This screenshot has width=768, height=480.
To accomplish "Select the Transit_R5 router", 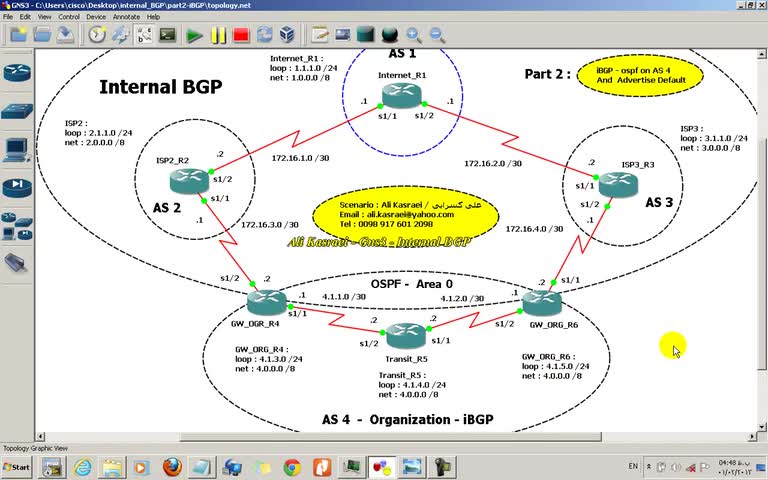I will point(406,336).
